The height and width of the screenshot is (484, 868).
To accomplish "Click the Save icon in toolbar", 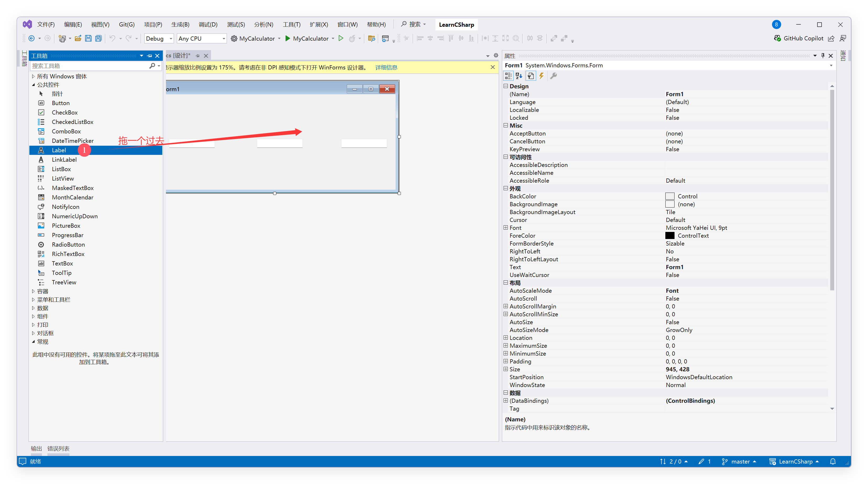I will (x=88, y=39).
